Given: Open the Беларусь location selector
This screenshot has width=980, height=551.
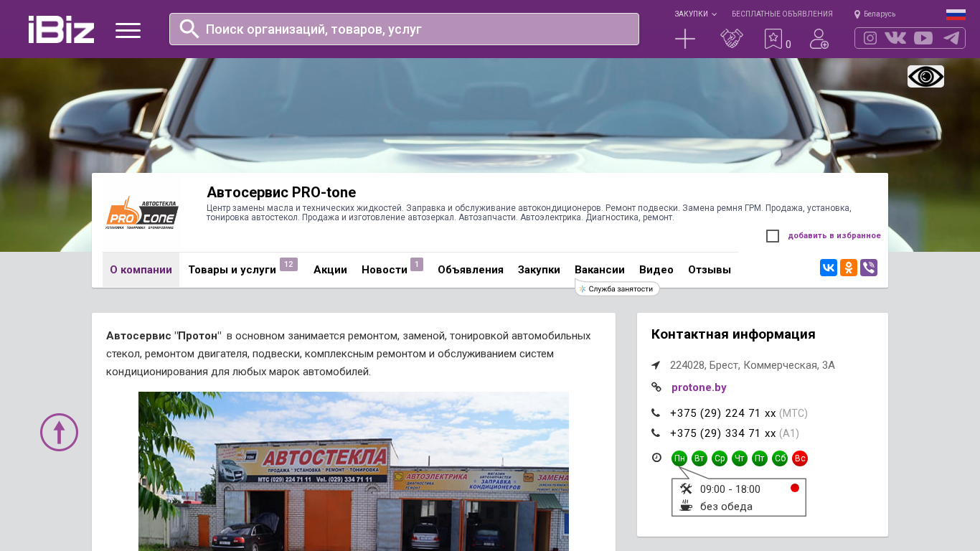Looking at the screenshot, I should coord(875,14).
